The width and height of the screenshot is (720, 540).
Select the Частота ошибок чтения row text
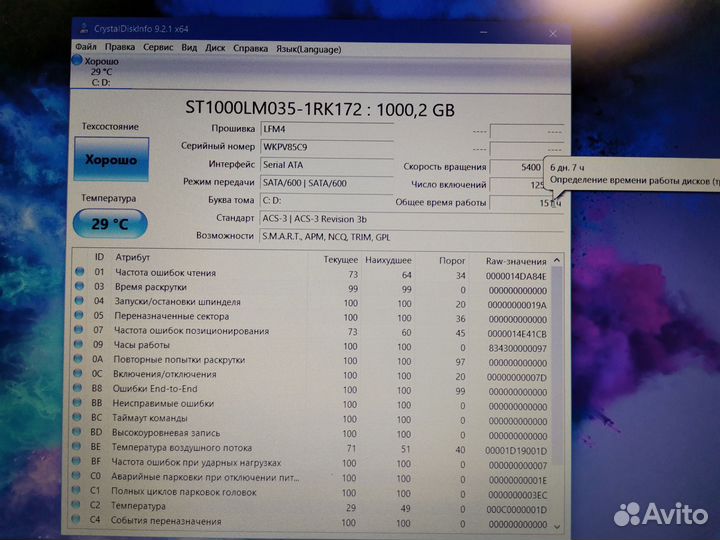pos(165,273)
